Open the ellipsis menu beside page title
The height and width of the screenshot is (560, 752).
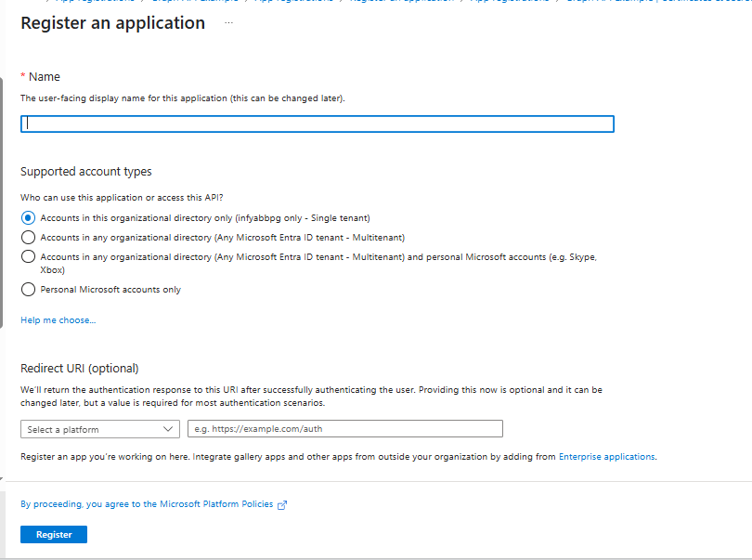228,22
